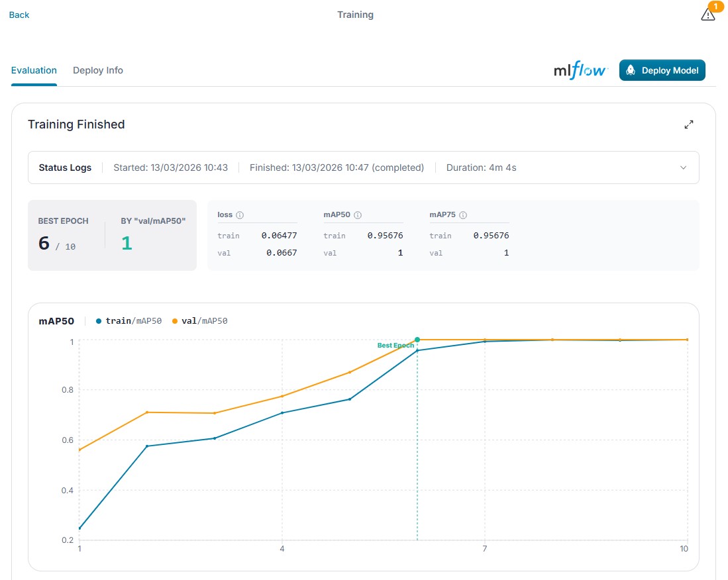The image size is (728, 580).
Task: Switch to the Evaluation tab
Action: [34, 71]
